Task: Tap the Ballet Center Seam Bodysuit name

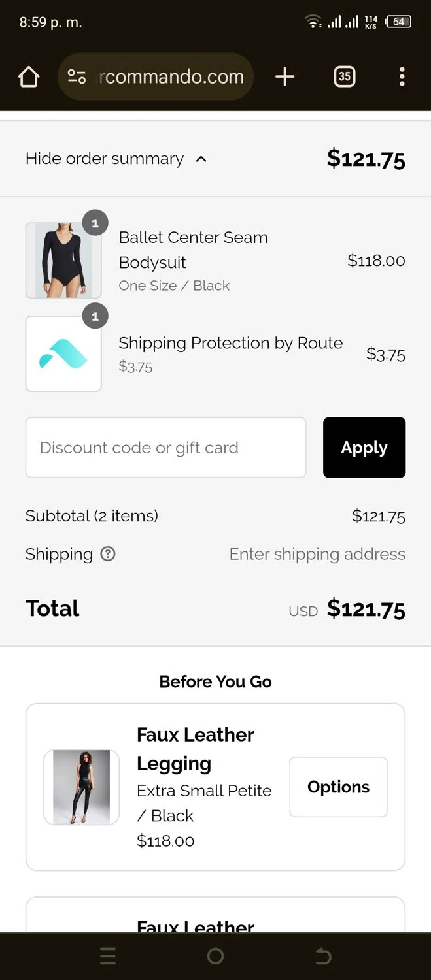Action: tap(193, 250)
